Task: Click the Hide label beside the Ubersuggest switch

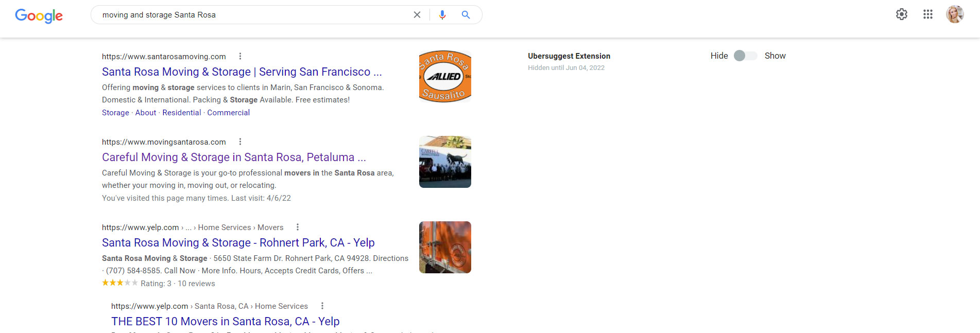Action: (719, 56)
